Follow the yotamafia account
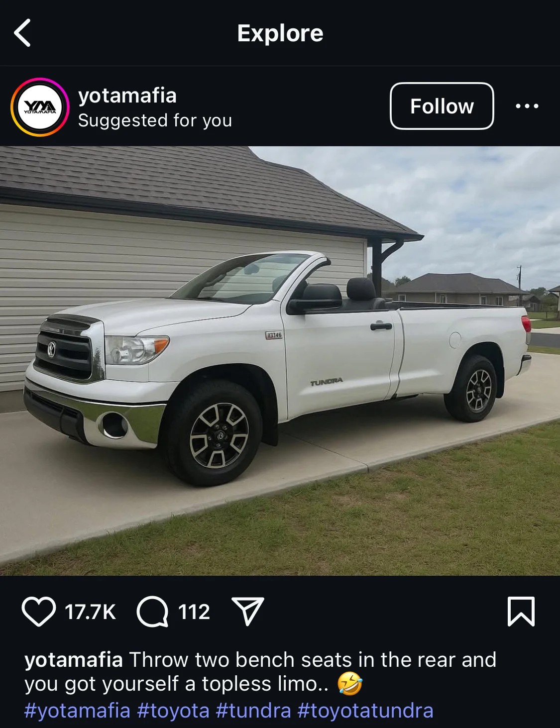560x728 pixels. pyautogui.click(x=442, y=106)
